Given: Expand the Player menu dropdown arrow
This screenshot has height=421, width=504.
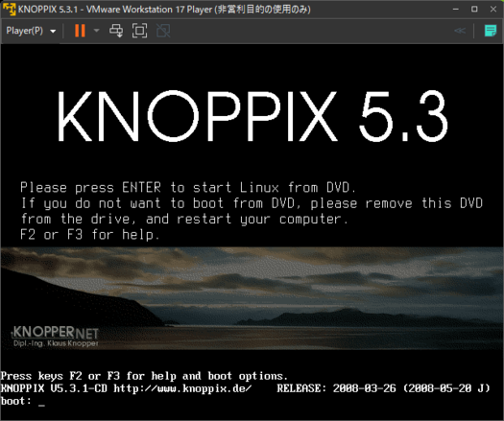Looking at the screenshot, I should (53, 31).
